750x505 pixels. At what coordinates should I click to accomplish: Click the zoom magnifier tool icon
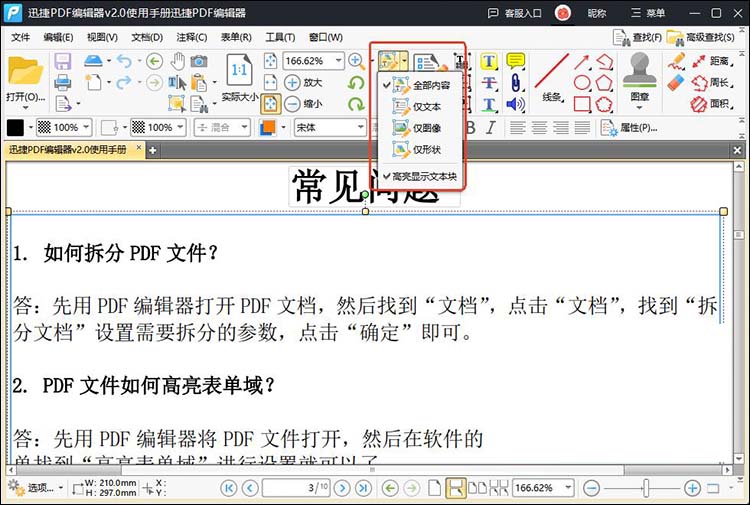point(356,61)
